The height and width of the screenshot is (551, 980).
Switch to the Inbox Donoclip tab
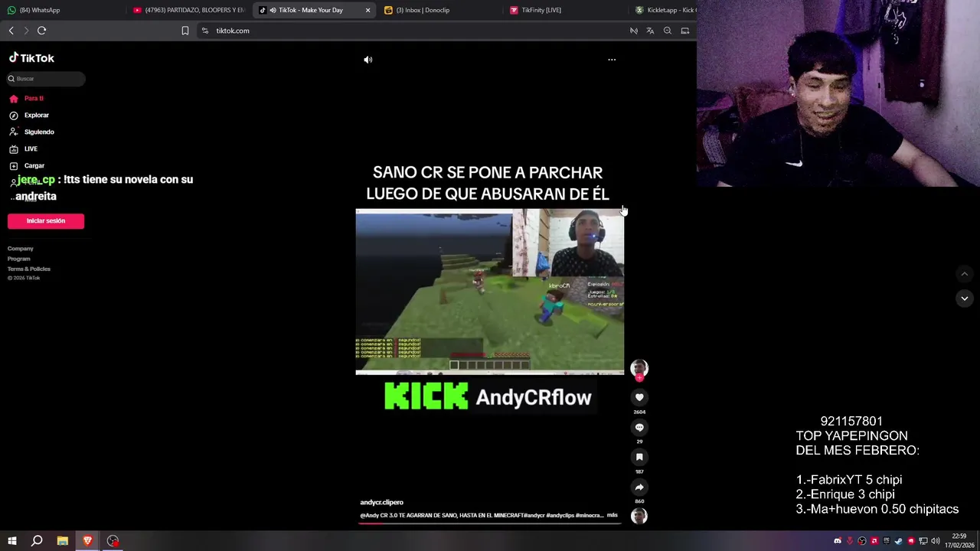click(440, 10)
